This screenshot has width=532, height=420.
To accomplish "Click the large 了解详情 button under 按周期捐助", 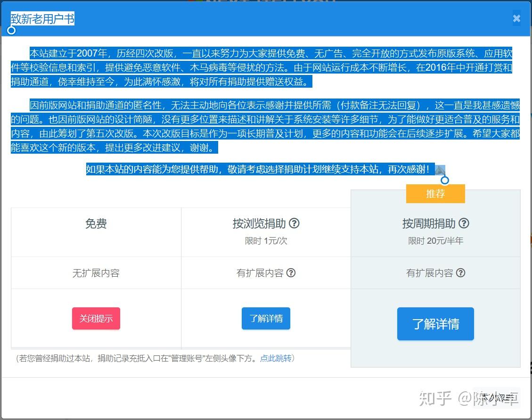I will (x=436, y=324).
